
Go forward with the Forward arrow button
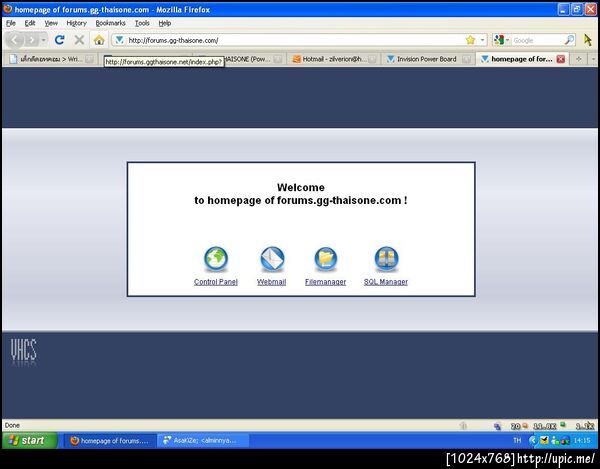[32, 40]
